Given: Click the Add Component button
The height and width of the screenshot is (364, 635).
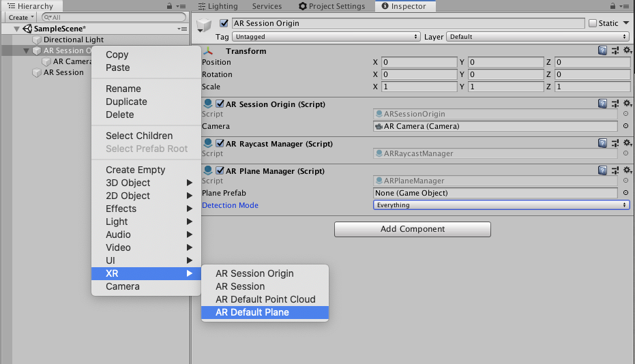Looking at the screenshot, I should pyautogui.click(x=412, y=229).
